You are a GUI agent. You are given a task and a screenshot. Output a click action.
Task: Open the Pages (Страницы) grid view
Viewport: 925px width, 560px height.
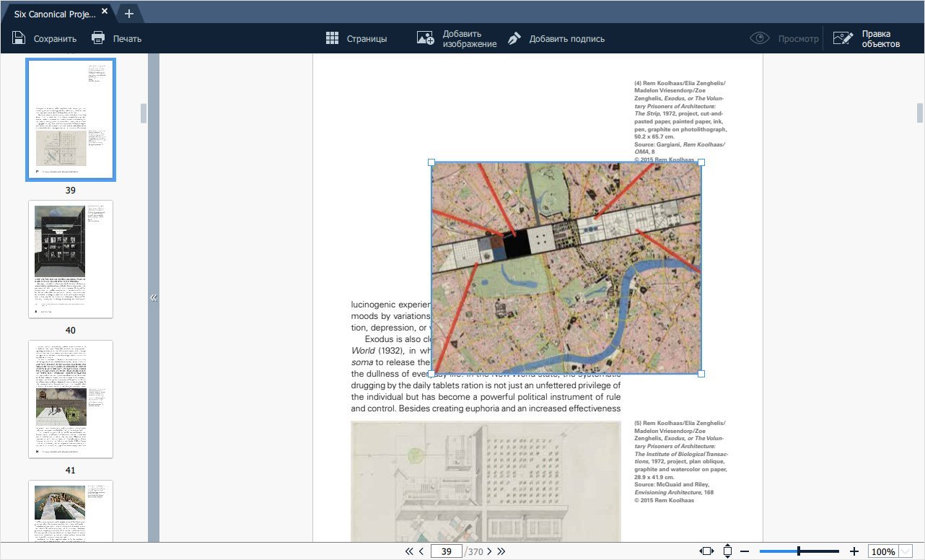pos(333,38)
